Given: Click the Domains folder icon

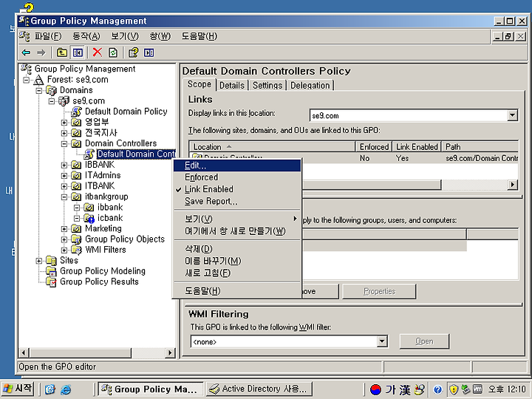Looking at the screenshot, I should 52,90.
